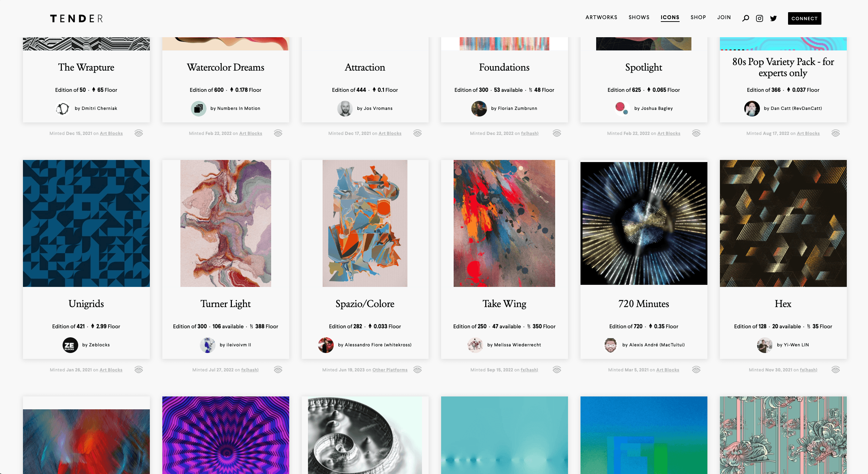
Task: Go to the SHOWS menu item
Action: coord(639,17)
